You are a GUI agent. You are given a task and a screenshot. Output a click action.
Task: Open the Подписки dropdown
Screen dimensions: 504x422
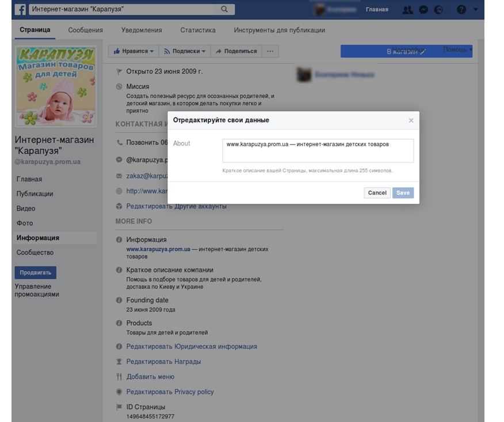[x=184, y=51]
